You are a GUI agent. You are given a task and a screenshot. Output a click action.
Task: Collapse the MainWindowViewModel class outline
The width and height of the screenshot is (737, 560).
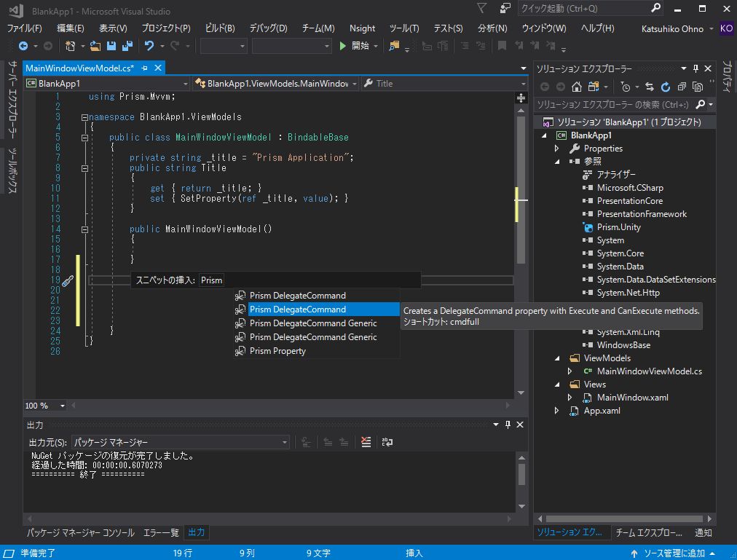pyautogui.click(x=84, y=138)
